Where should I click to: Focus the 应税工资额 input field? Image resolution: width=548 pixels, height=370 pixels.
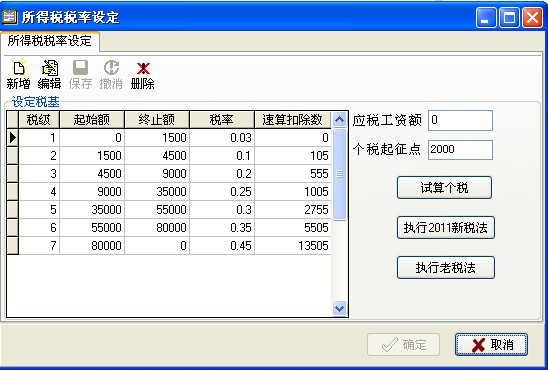[x=460, y=120]
